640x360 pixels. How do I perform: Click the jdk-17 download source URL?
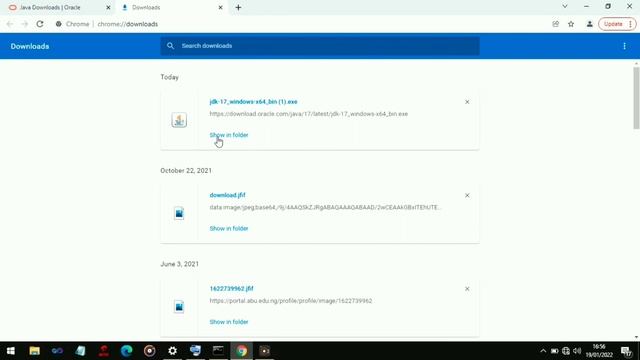click(309, 114)
